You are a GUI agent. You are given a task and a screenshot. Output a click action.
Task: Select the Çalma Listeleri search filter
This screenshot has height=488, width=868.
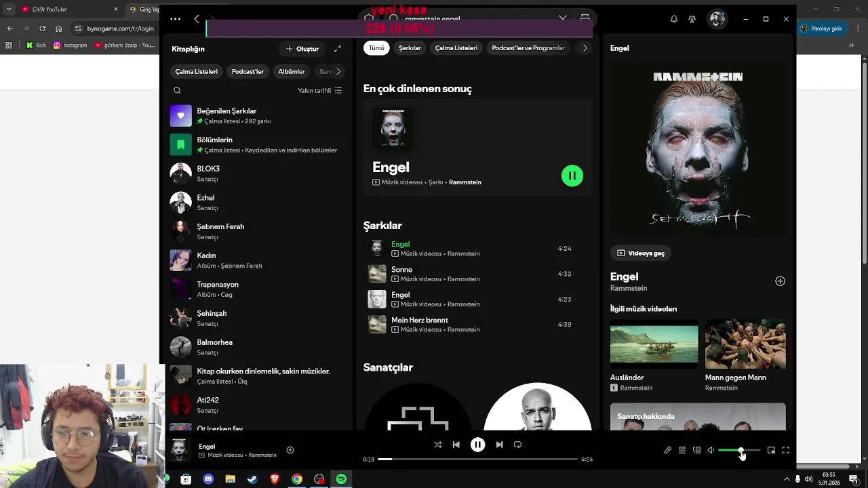point(456,48)
